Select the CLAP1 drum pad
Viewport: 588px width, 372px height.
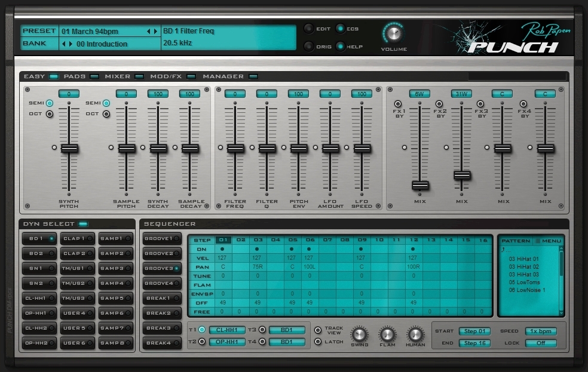[78, 238]
